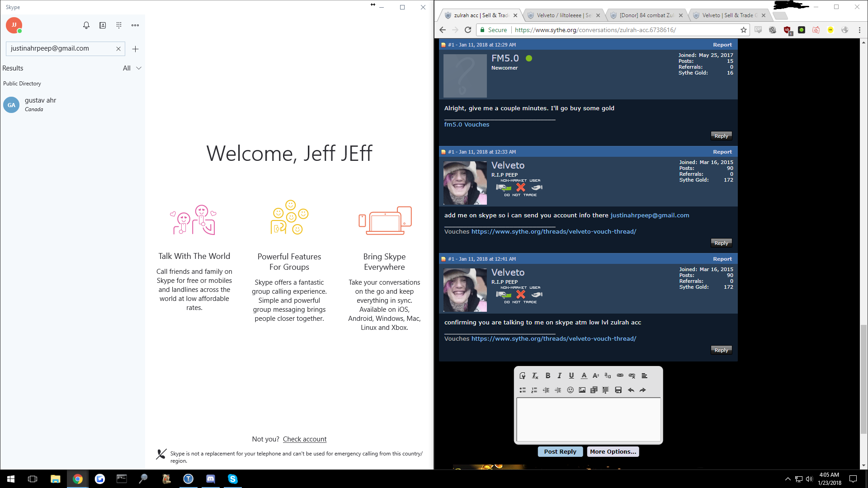Open the Skype dial pad icon
This screenshot has width=868, height=488.
(x=119, y=25)
